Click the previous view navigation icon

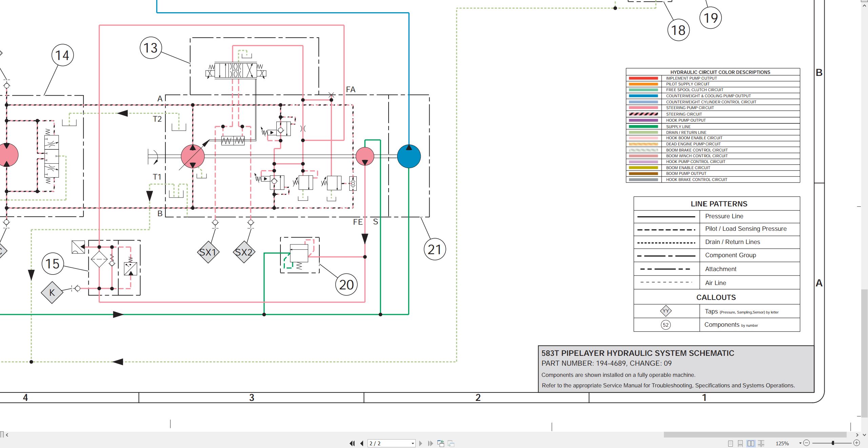tap(441, 443)
